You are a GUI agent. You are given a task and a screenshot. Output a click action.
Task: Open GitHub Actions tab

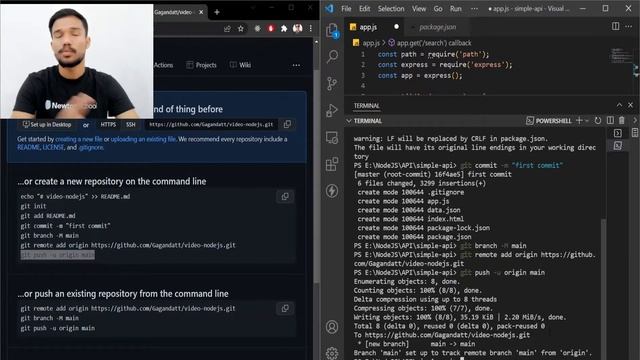tap(163, 65)
